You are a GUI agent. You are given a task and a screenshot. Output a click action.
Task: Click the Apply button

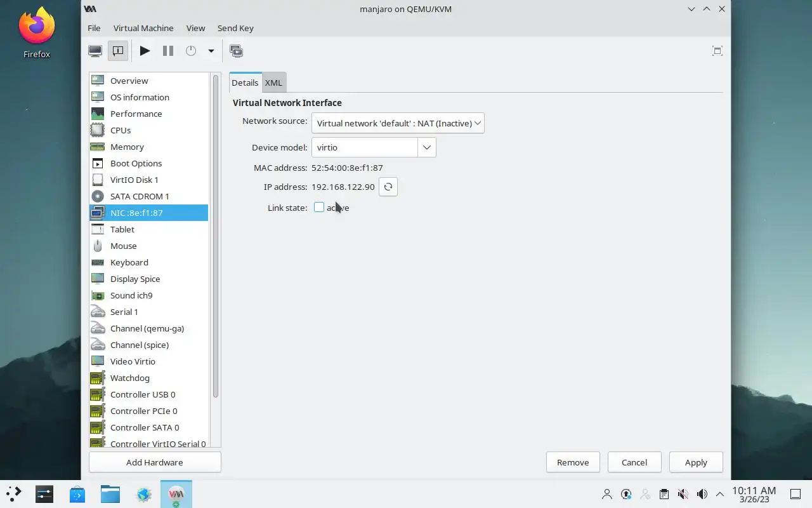pos(696,462)
